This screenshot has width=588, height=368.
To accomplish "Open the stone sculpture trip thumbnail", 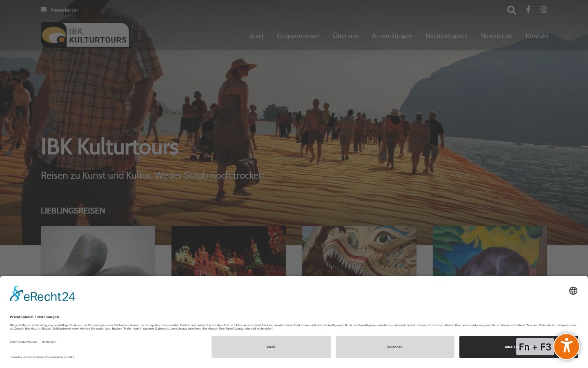I will coord(98,251).
